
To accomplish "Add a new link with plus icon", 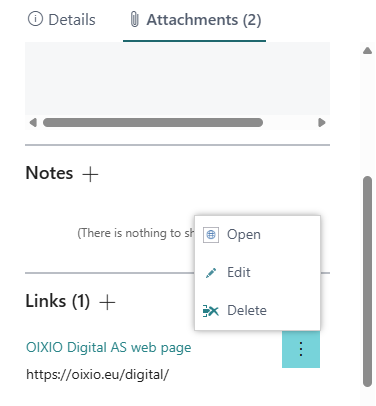I will tap(107, 302).
